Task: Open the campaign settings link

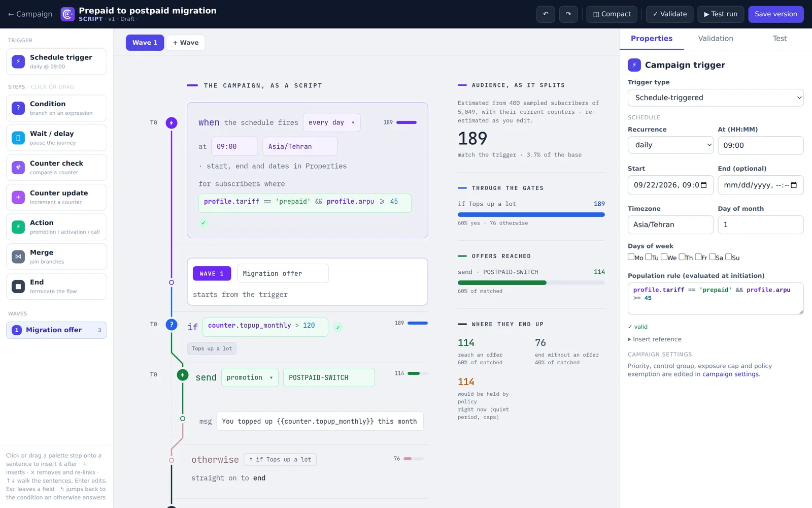Action: click(730, 374)
